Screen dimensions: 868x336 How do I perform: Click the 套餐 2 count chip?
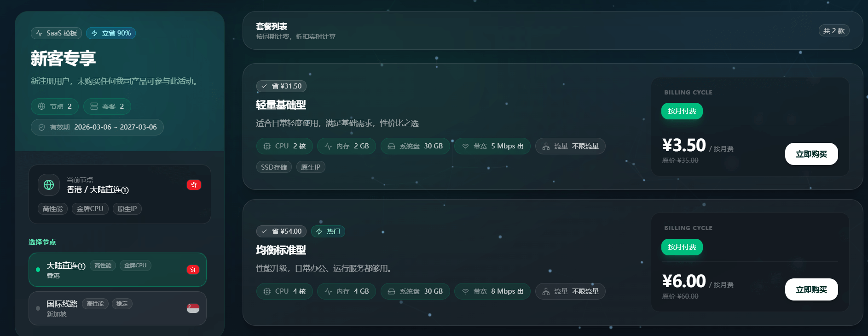coord(107,106)
